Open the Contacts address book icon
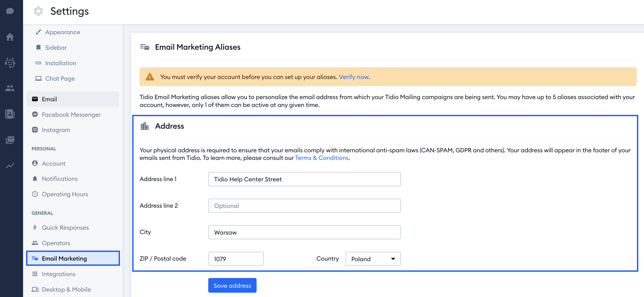The image size is (644, 297). pyautogui.click(x=10, y=114)
